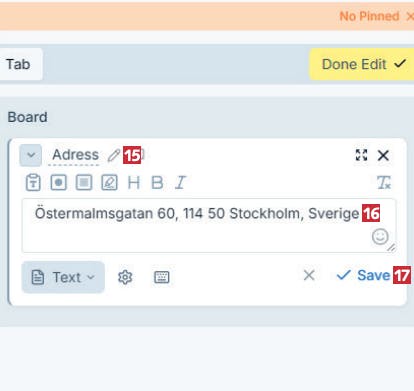Toggle italic formatting
The image size is (414, 391).
pos(180,183)
